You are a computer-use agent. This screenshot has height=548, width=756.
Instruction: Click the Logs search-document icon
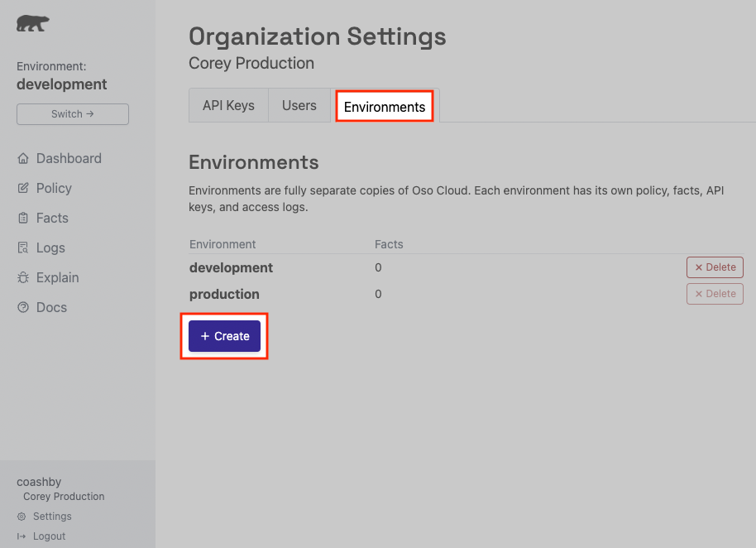click(23, 248)
